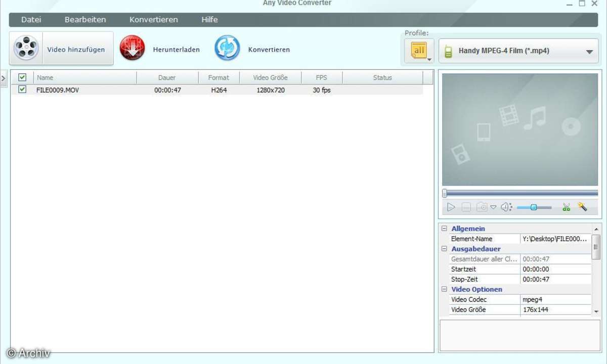
Task: Click the 30 fps cell
Action: click(x=322, y=90)
